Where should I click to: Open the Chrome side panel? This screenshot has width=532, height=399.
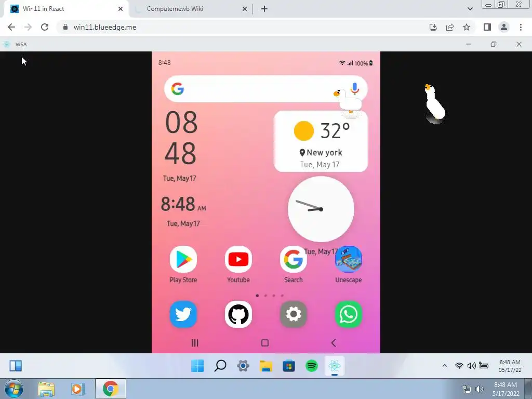487,27
